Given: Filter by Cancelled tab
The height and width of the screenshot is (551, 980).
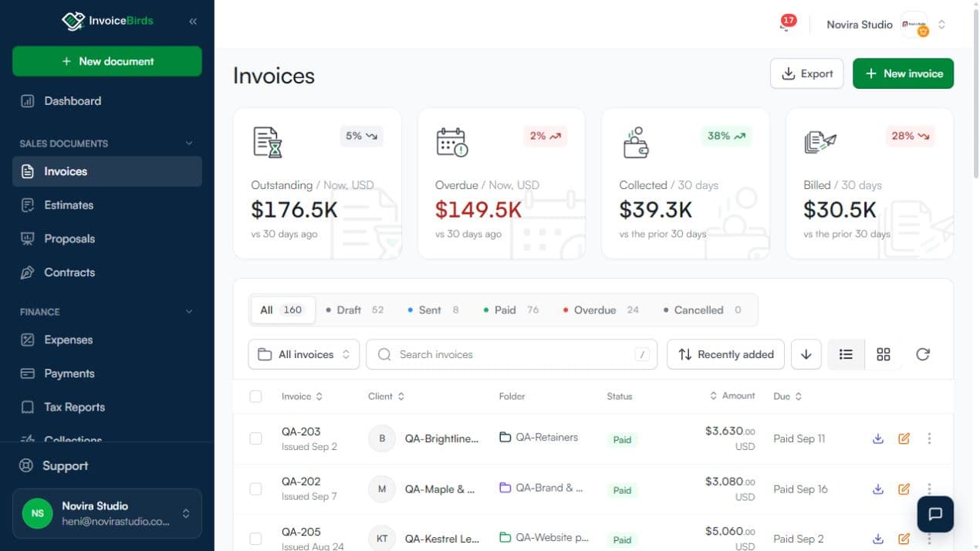Looking at the screenshot, I should click(702, 309).
